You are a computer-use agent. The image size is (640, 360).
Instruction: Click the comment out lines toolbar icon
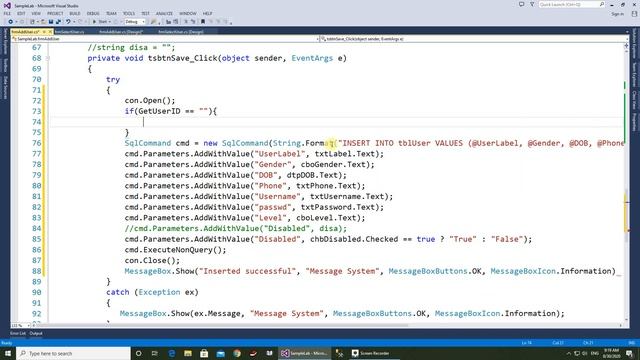point(186,22)
